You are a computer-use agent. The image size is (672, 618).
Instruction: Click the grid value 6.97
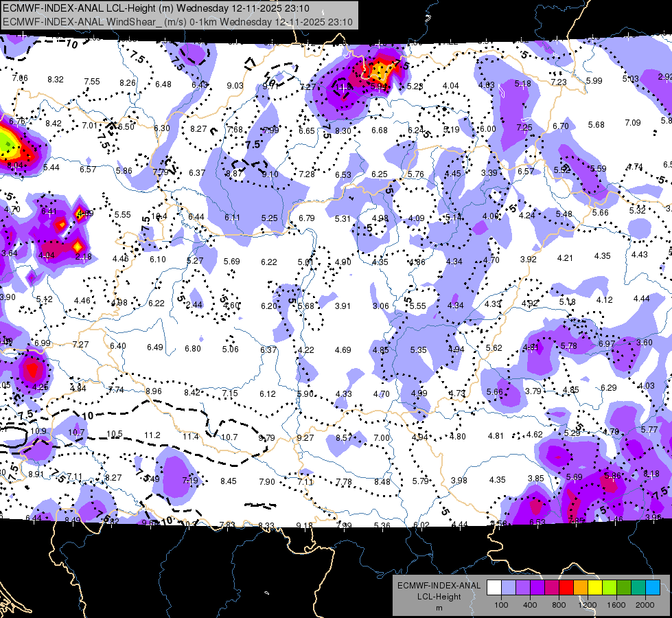tap(606, 343)
